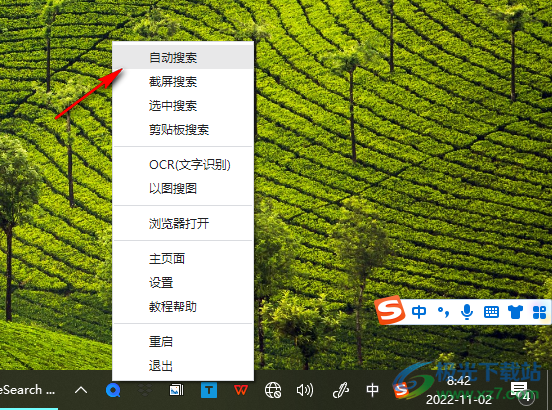The height and width of the screenshot is (410, 552).
Task: Toggle 中 mode on Sogou floating toolbar
Action: (x=419, y=312)
